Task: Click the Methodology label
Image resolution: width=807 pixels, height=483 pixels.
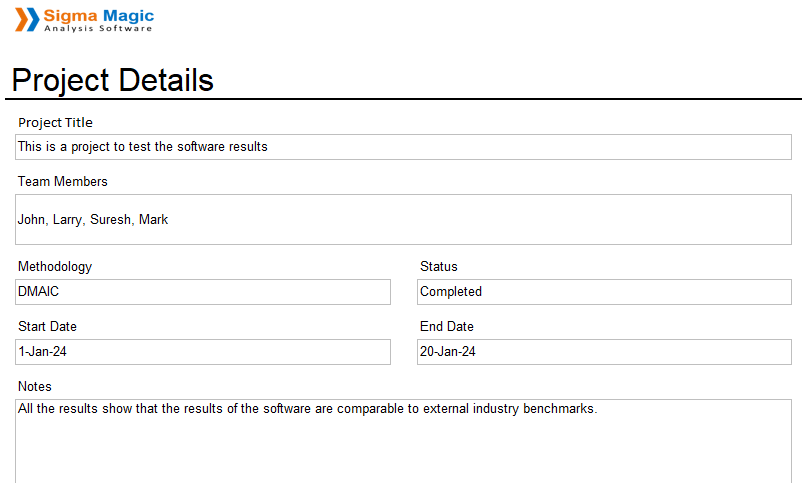Action: (x=54, y=267)
